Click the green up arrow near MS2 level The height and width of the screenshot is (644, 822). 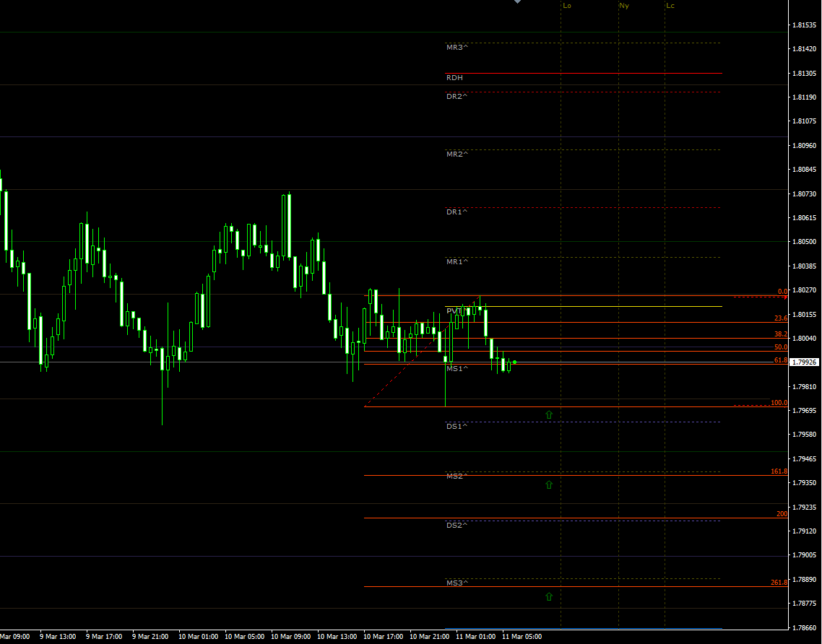(x=549, y=484)
